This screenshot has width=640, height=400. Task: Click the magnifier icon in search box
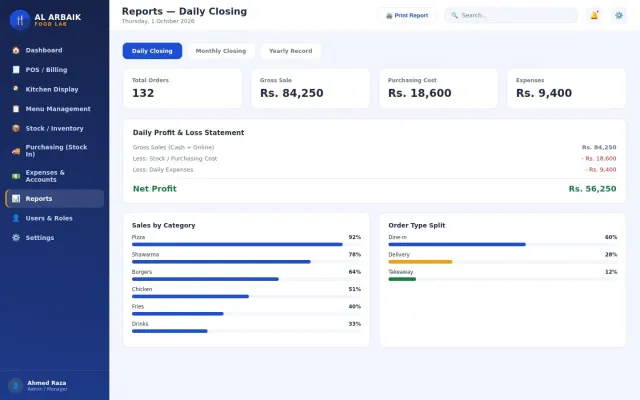pos(454,16)
